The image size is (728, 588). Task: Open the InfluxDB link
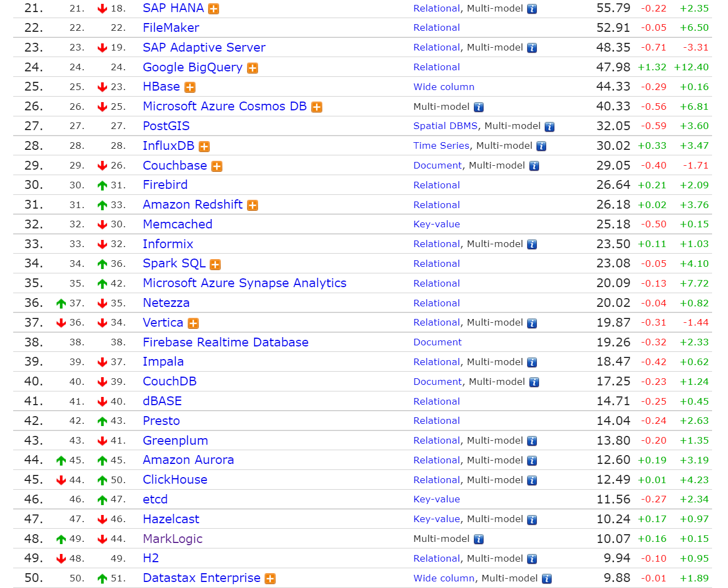point(169,146)
